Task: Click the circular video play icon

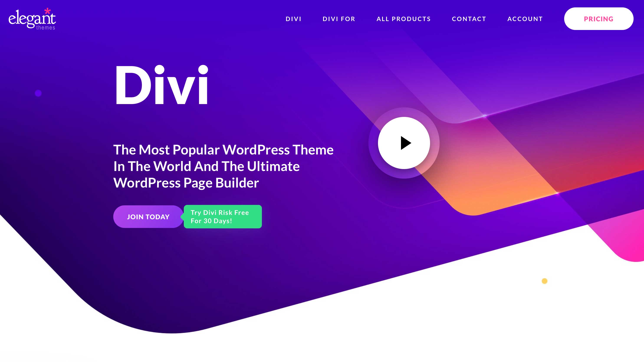Action: [x=404, y=143]
